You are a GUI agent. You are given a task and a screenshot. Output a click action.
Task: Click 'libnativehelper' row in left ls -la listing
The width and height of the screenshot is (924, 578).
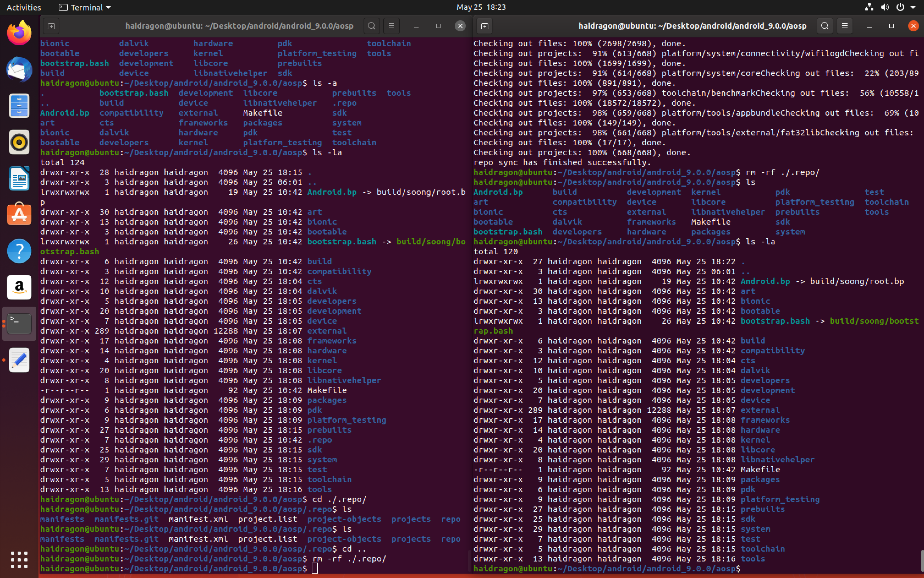click(211, 380)
